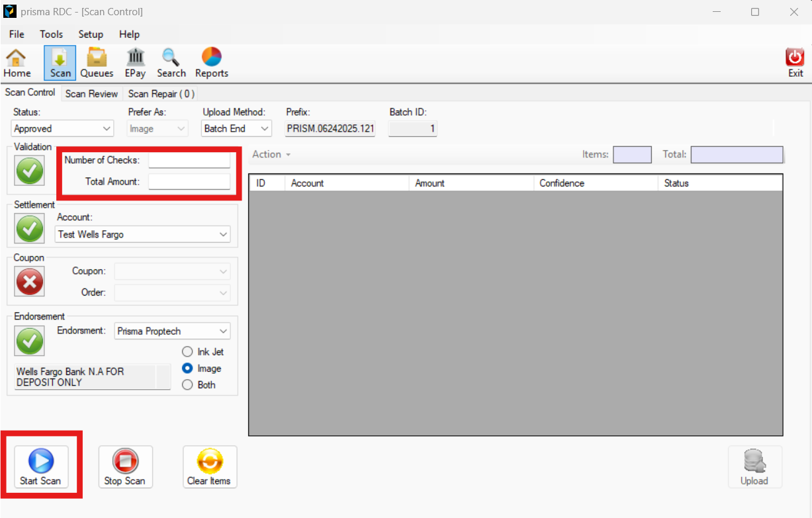
Task: Open the Upload Method dropdown
Action: point(236,128)
